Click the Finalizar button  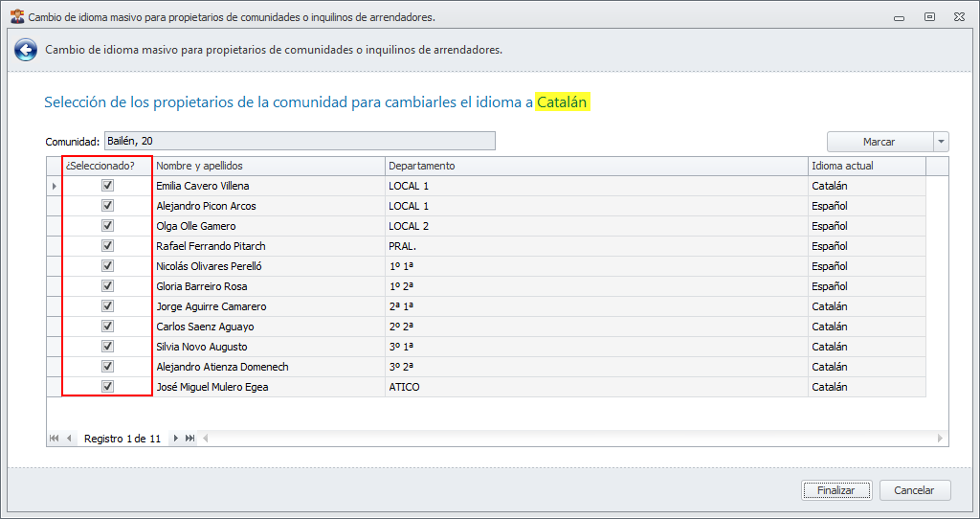(x=835, y=490)
